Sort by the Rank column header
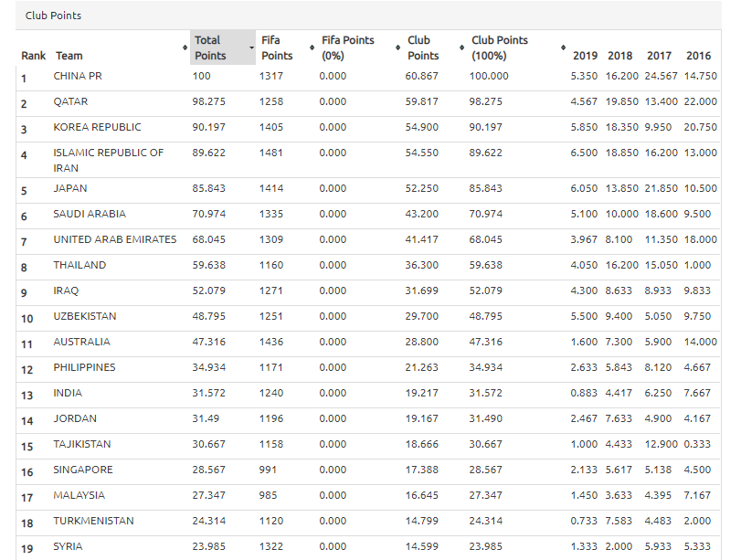 pos(33,56)
